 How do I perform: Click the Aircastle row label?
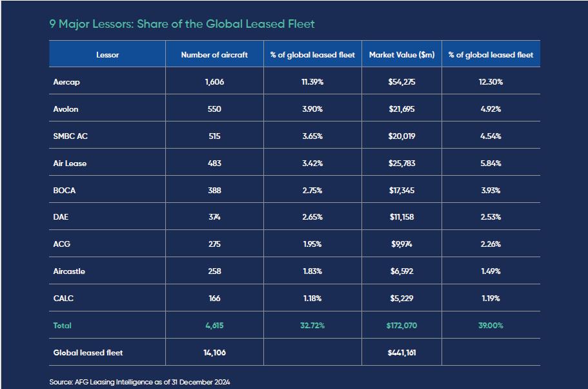coord(69,271)
